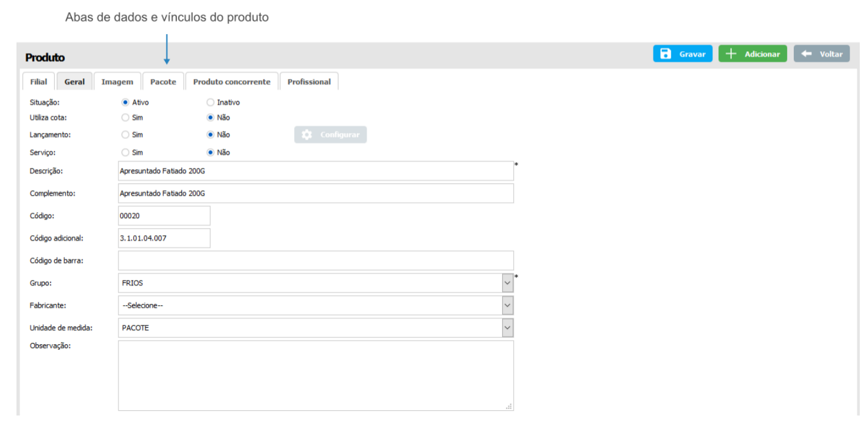
Task: Open the Grupo dropdown showing FRIOS
Action: 507,283
